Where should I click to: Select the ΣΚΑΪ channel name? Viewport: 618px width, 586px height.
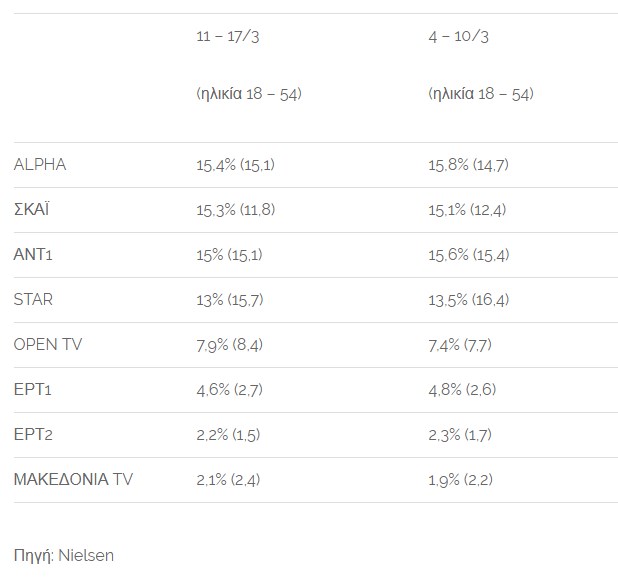coord(32,209)
